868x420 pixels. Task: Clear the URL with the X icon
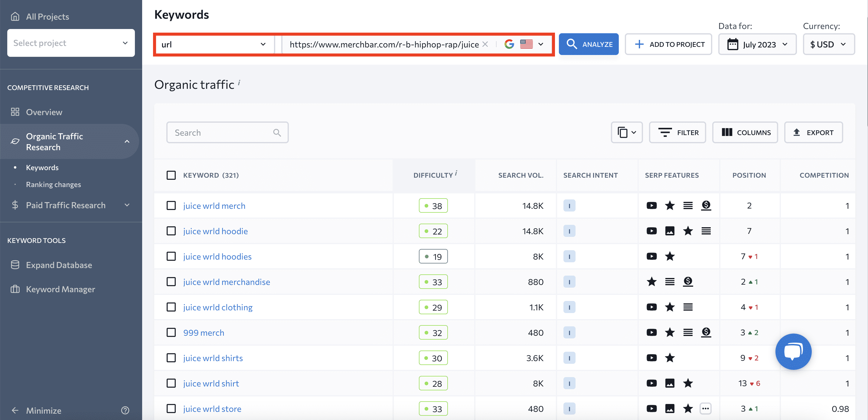pyautogui.click(x=485, y=44)
